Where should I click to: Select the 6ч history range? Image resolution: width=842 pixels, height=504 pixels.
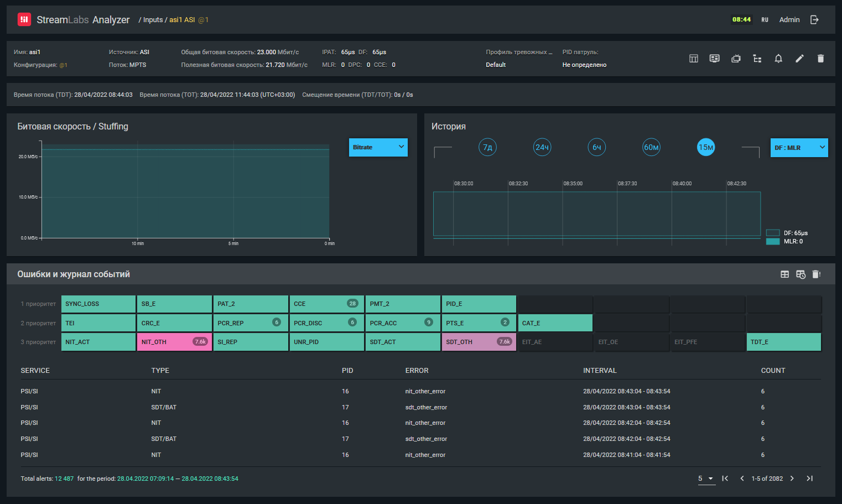597,147
